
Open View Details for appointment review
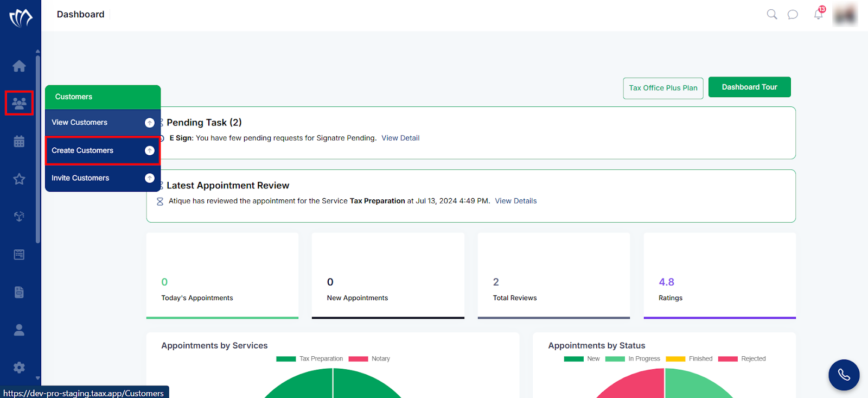click(515, 201)
